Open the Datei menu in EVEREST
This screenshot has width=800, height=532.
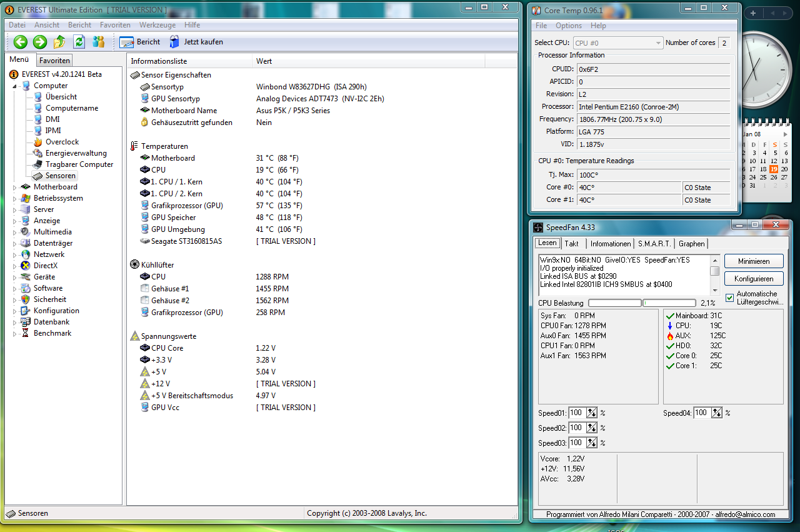(x=17, y=25)
